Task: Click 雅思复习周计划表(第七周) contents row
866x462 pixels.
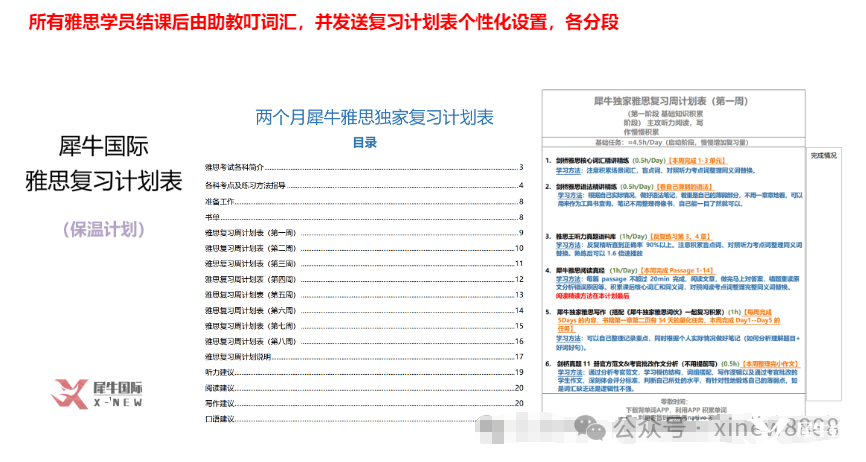Action: (364, 326)
